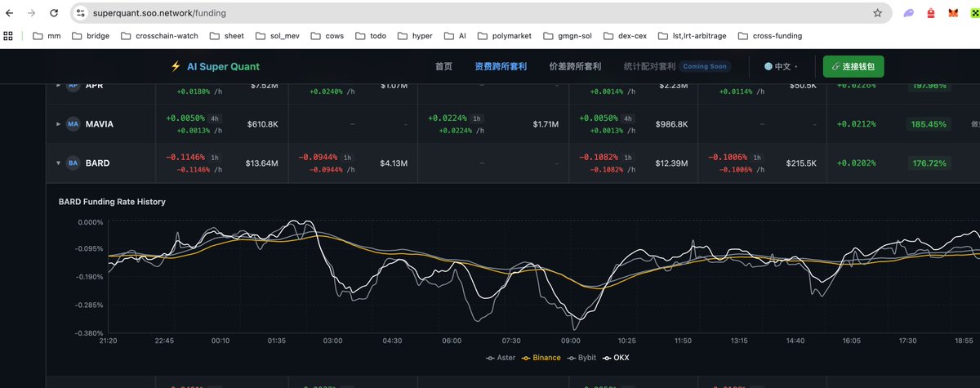Bookmark this page with the star icon

pyautogui.click(x=877, y=13)
